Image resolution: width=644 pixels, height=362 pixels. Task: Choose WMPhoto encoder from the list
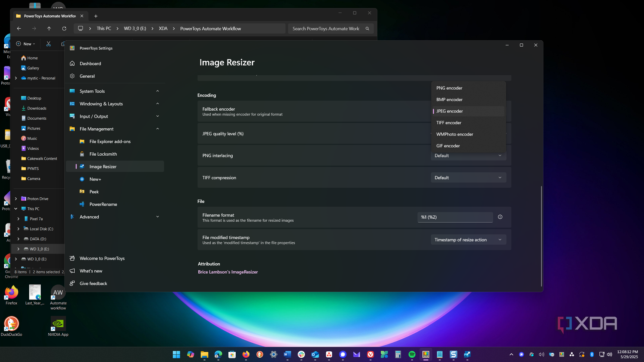click(468, 134)
